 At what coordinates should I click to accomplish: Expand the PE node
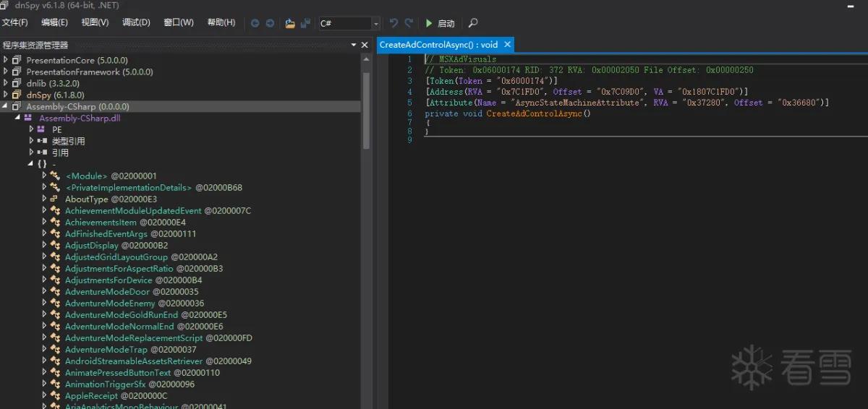[x=31, y=129]
